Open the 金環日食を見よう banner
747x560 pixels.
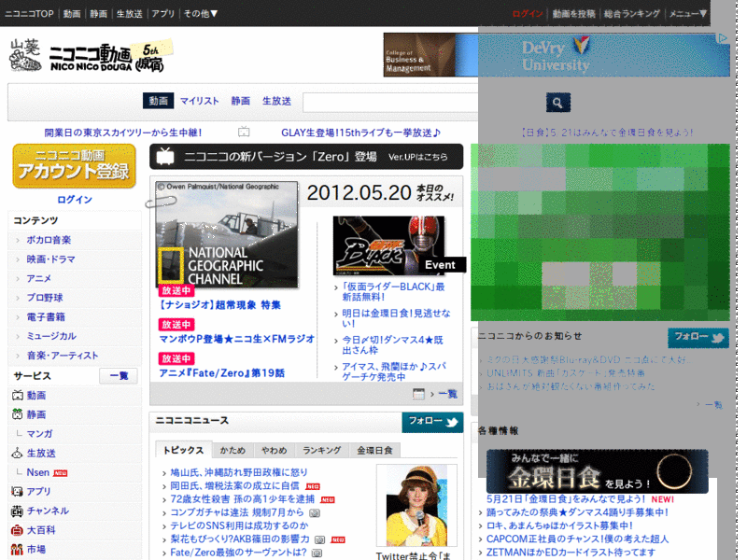598,471
